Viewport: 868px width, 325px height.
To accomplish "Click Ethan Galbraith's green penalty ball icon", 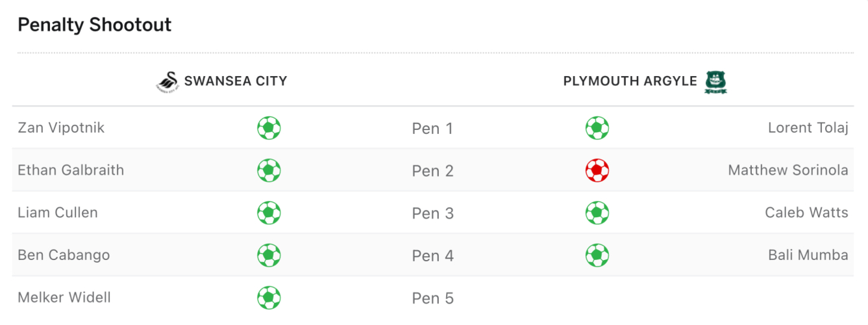I will (269, 170).
